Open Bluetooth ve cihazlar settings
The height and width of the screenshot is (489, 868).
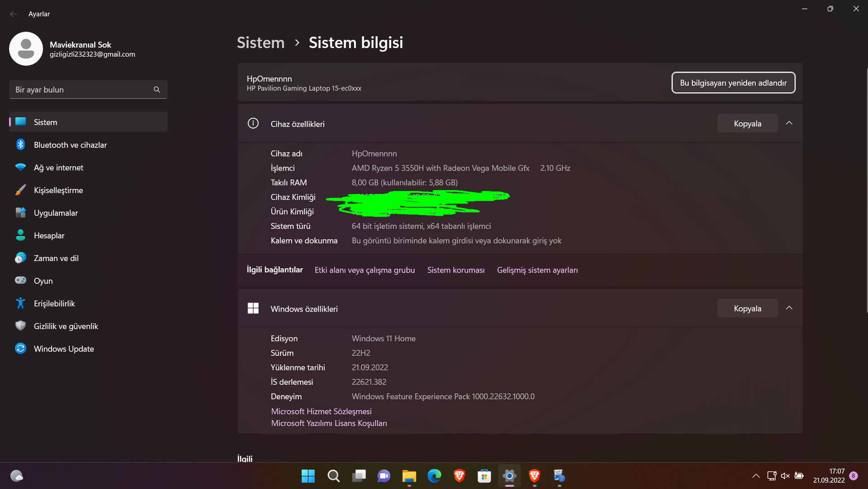(x=88, y=145)
